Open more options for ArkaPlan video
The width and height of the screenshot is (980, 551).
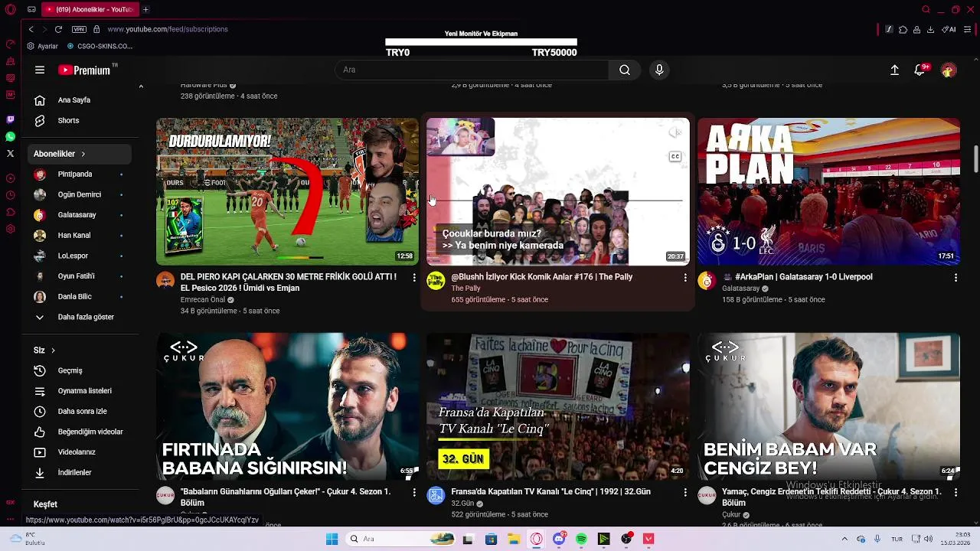pos(955,277)
